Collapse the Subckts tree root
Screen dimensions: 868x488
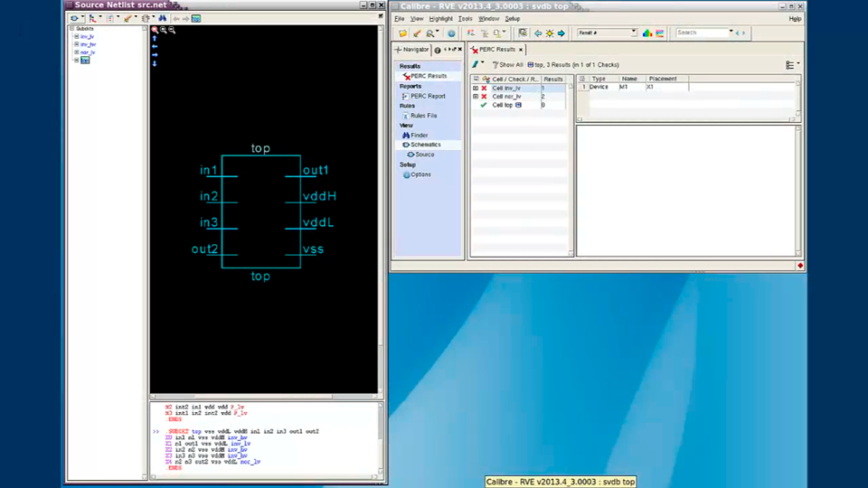click(72, 28)
